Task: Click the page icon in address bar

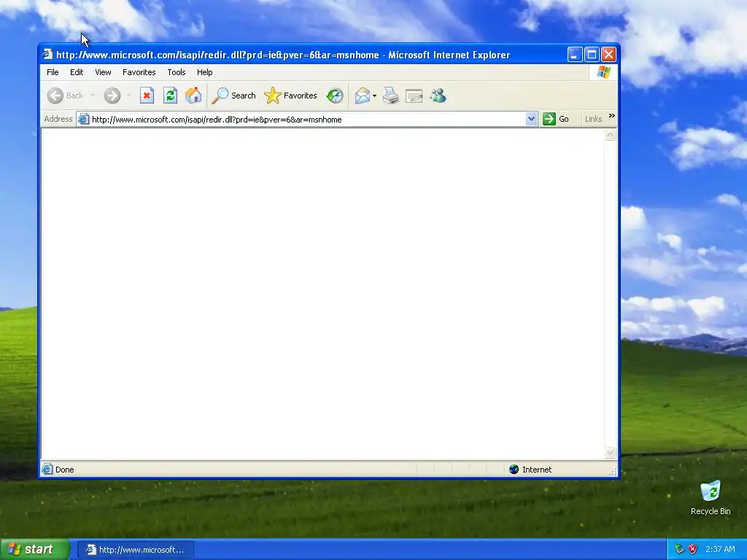Action: coord(83,119)
